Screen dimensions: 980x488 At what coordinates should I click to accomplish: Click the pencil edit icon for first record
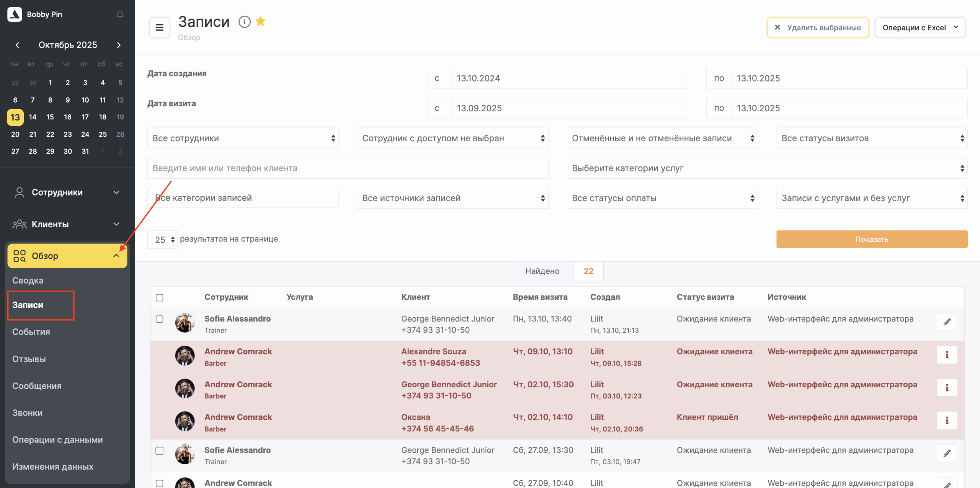pos(947,322)
